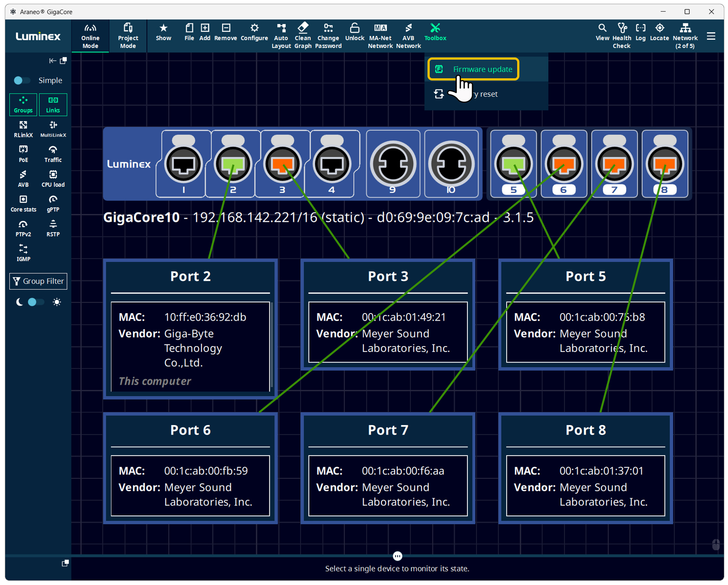
Task: Show the PTPv2 overlay
Action: pyautogui.click(x=23, y=229)
